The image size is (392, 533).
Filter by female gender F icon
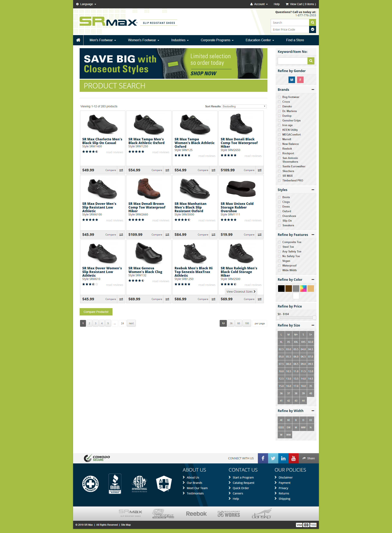click(300, 80)
